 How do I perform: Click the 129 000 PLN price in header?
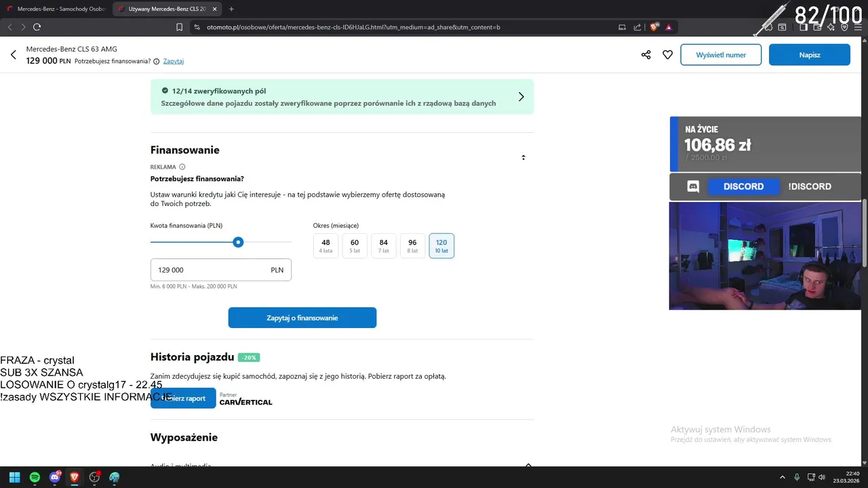click(49, 61)
